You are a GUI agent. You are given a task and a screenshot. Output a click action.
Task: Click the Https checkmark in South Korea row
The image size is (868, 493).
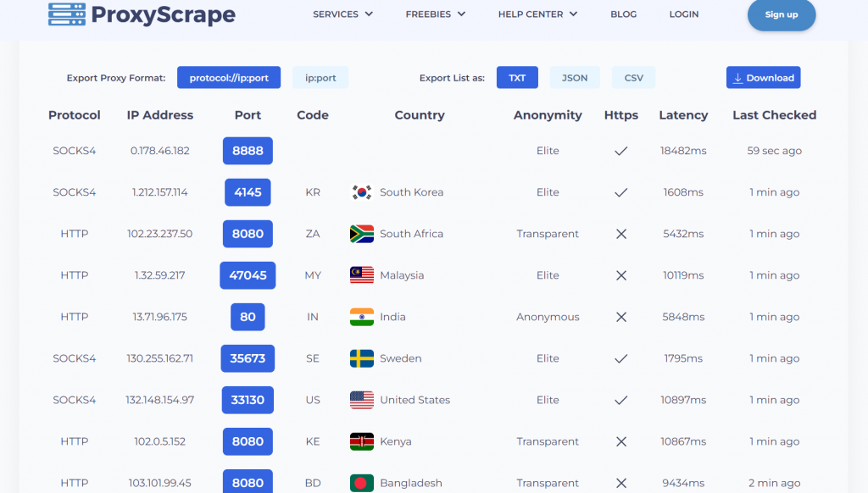point(621,192)
